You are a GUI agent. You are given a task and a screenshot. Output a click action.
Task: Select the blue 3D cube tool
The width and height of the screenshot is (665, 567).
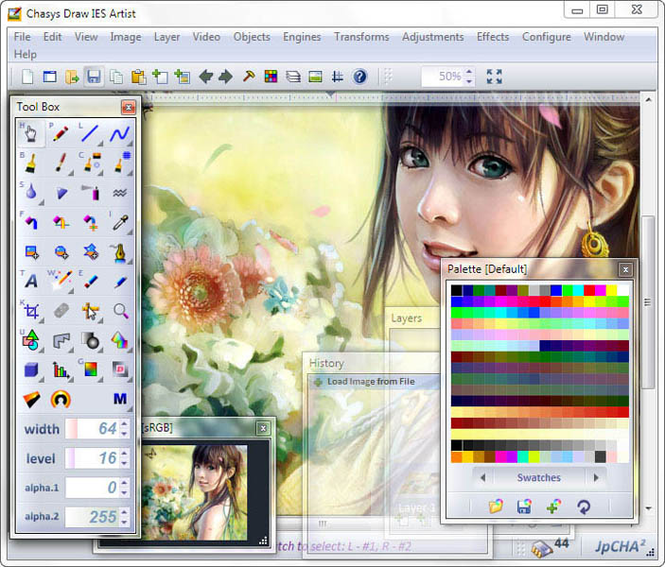pyautogui.click(x=31, y=370)
